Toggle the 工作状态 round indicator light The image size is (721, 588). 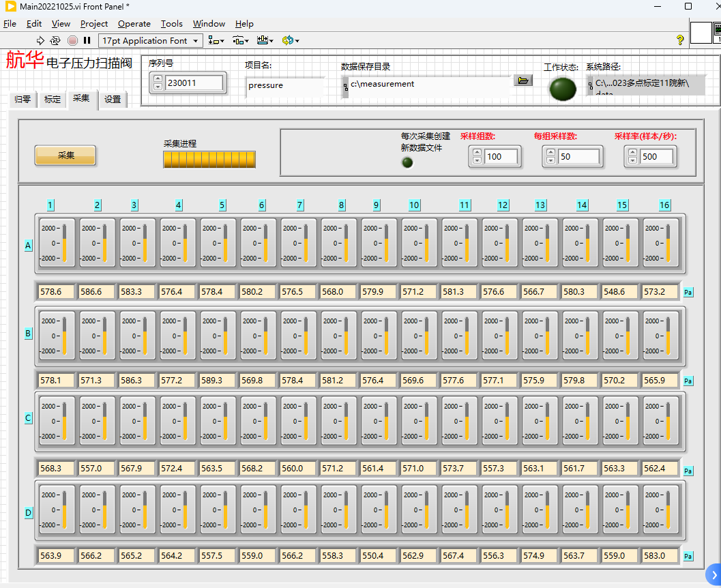[562, 89]
